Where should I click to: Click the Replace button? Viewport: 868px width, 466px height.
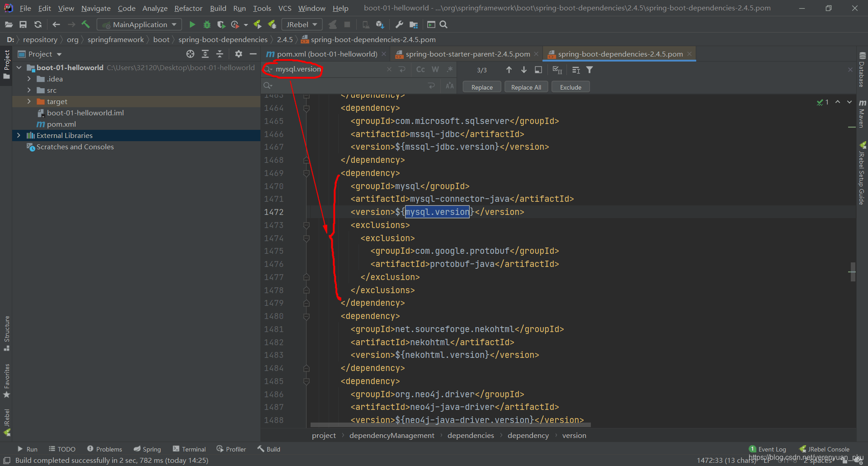tap(482, 87)
